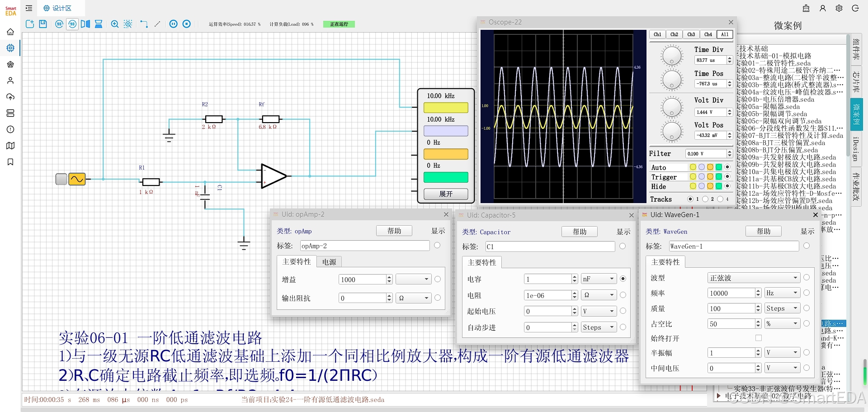Click the Time Div knob
868x412 pixels.
tap(672, 56)
